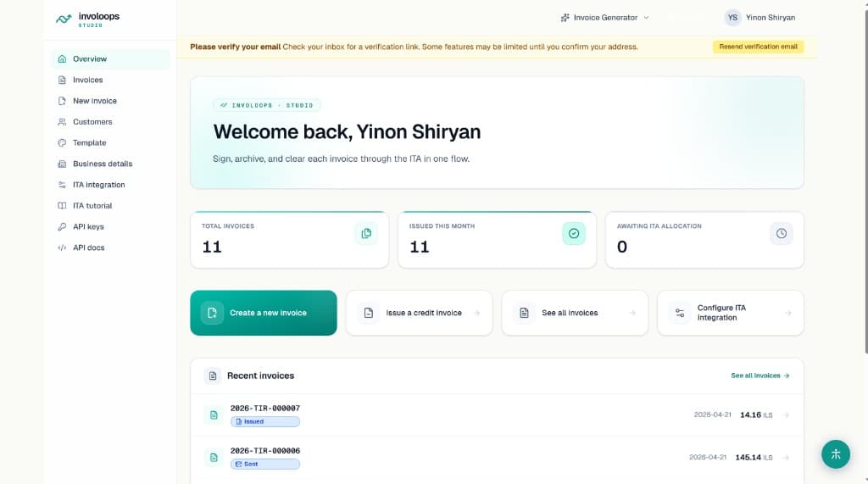
Task: Open ITA integration in the sidebar
Action: 111,185
